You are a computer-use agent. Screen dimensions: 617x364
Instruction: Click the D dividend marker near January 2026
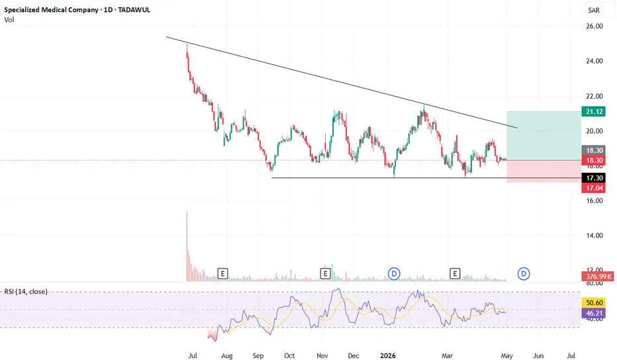click(x=394, y=273)
